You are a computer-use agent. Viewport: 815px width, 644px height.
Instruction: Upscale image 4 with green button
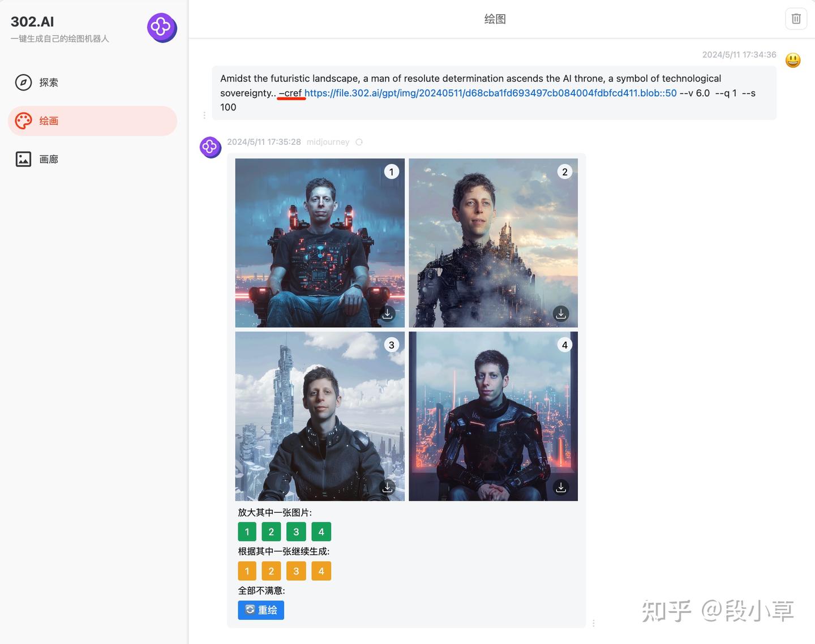pyautogui.click(x=321, y=532)
